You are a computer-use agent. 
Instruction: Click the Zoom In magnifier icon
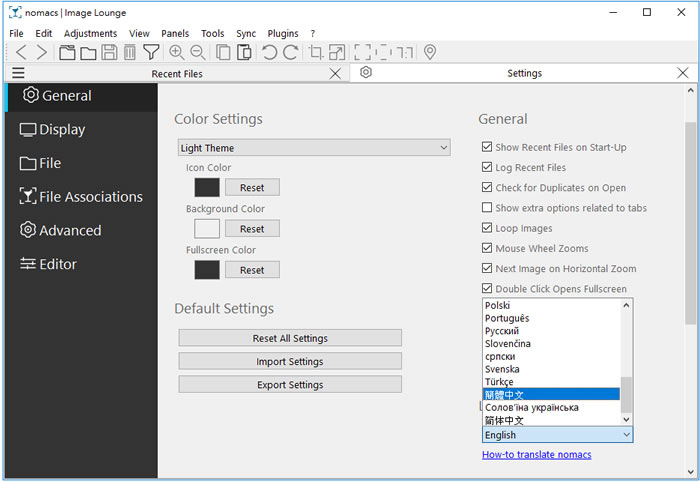tap(177, 52)
